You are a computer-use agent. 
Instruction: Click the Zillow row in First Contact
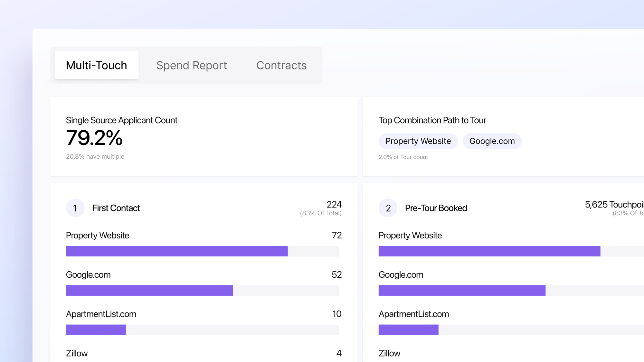[x=77, y=353]
